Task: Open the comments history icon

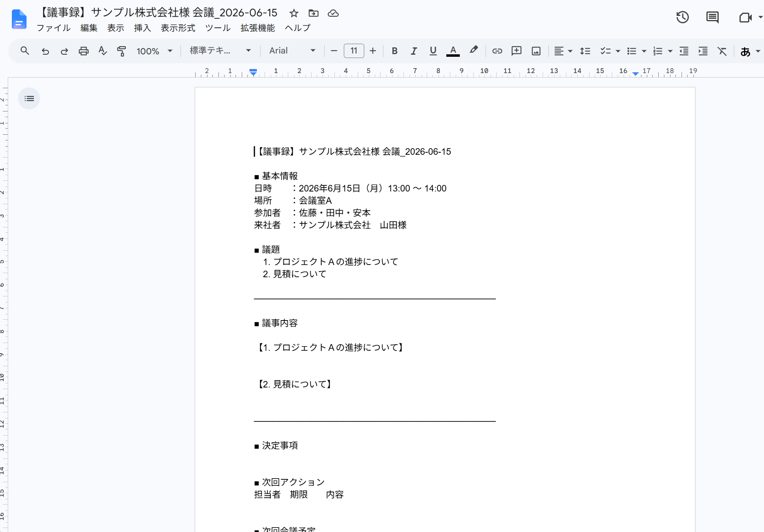Action: [x=712, y=17]
